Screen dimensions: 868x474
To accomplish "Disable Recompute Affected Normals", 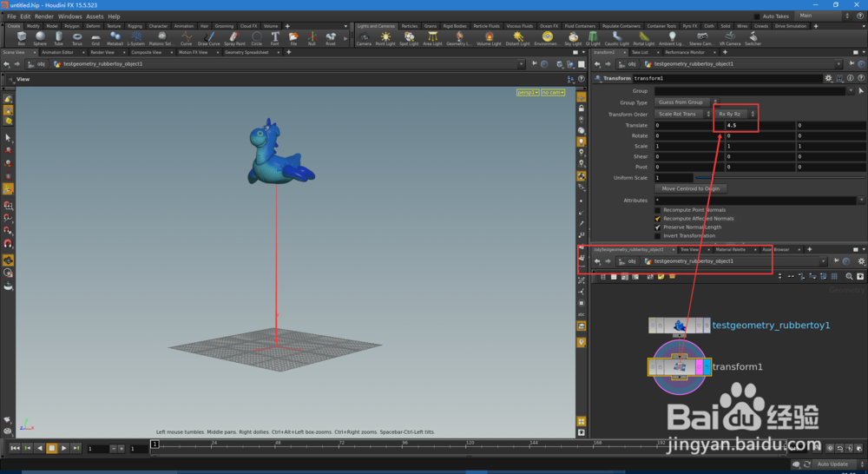I will click(x=658, y=219).
